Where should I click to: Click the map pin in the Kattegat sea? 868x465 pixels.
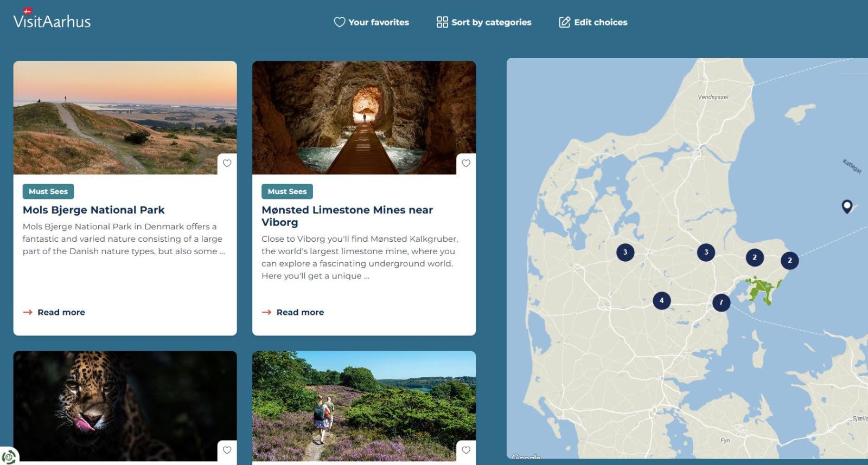pyautogui.click(x=847, y=206)
